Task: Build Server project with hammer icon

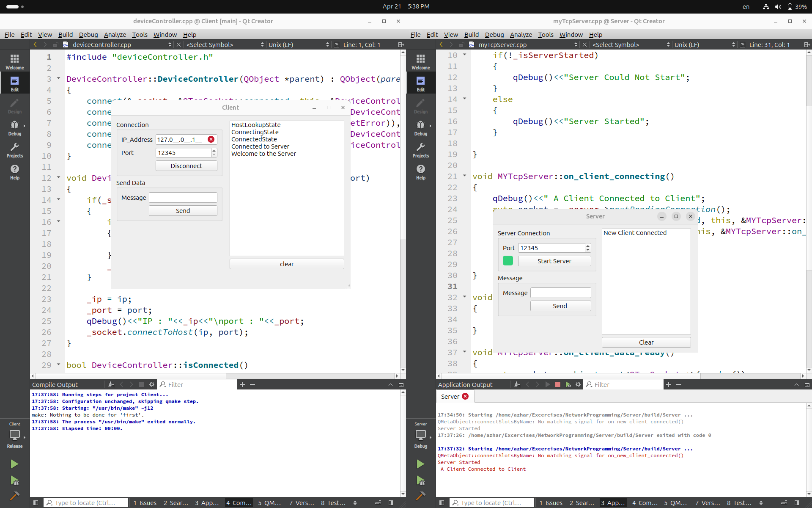Action: (420, 496)
